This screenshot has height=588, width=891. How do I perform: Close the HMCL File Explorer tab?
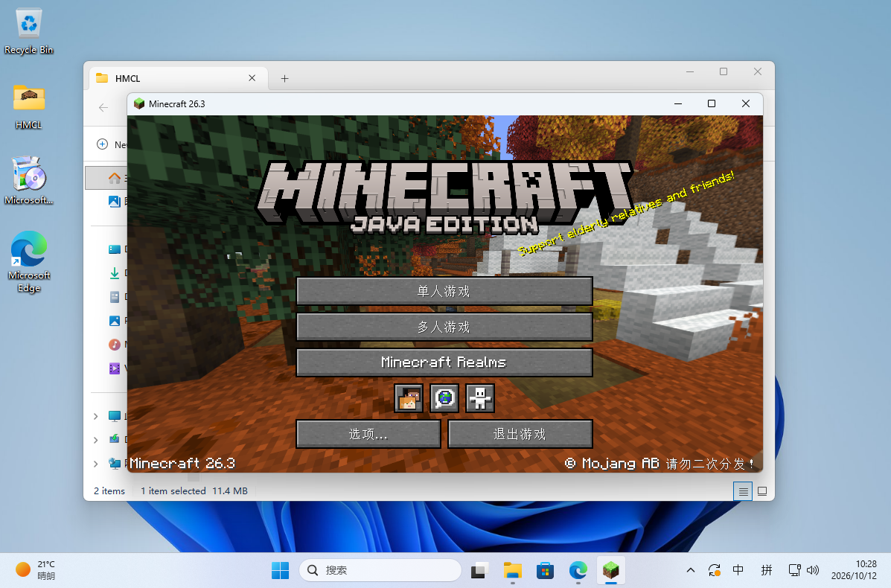[x=252, y=78]
